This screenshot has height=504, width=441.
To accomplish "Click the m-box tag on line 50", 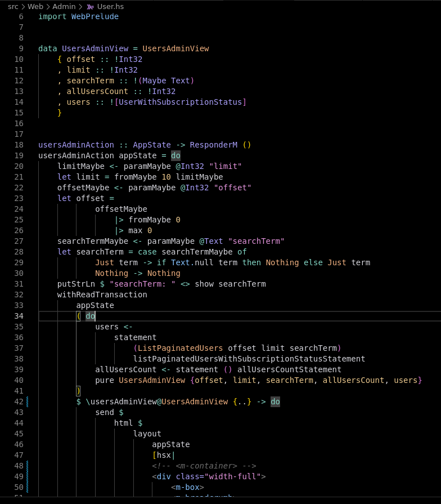I will (188, 487).
